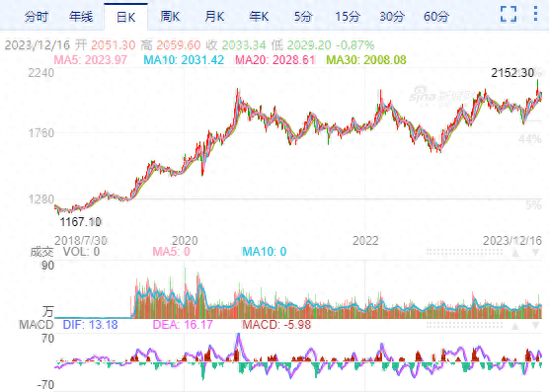The image size is (549, 392).
Task: Click the MACD indicator label
Action: click(x=37, y=325)
